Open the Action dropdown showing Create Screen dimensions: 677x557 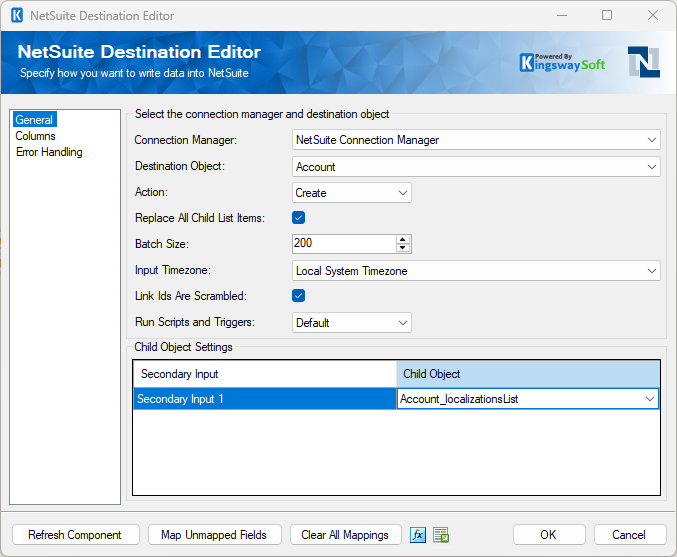(351, 193)
